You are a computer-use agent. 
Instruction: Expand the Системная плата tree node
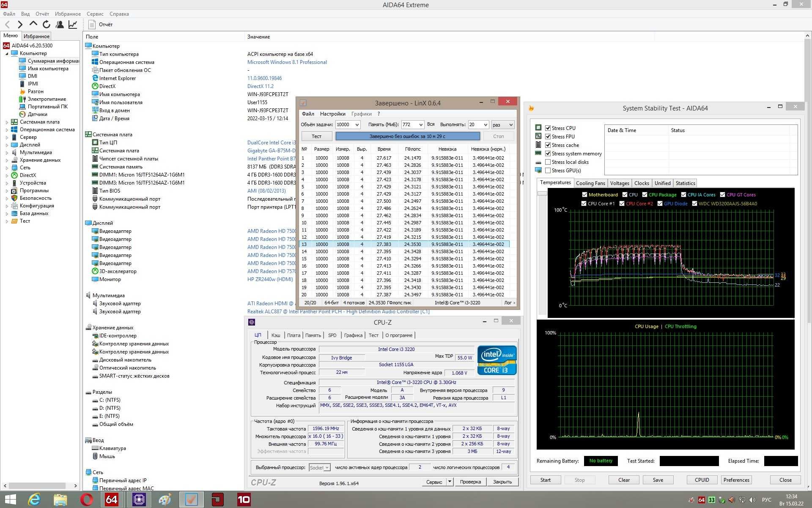coord(7,122)
